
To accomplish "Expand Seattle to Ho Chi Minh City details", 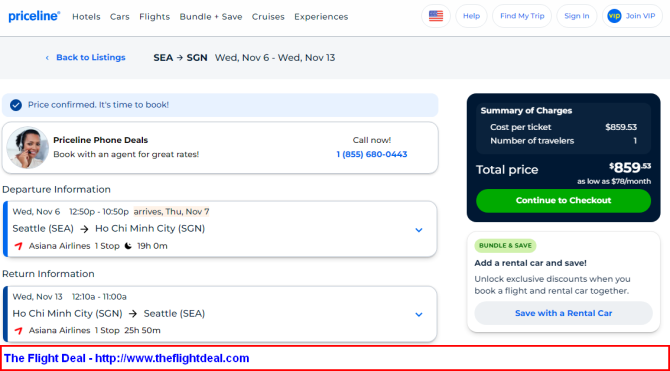I will click(419, 230).
